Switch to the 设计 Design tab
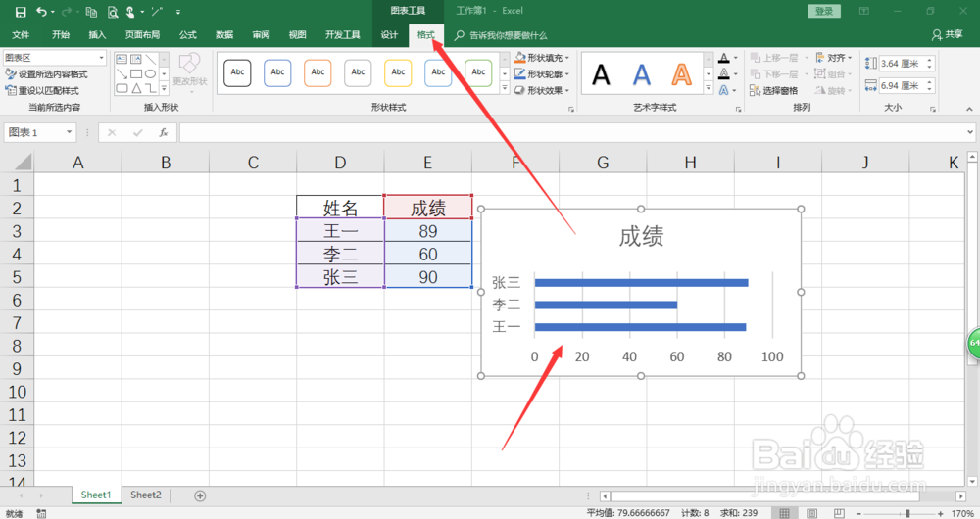 [389, 35]
